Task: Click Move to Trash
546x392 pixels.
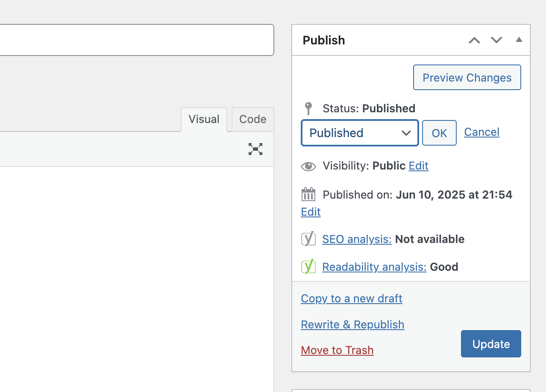Action: [x=337, y=350]
